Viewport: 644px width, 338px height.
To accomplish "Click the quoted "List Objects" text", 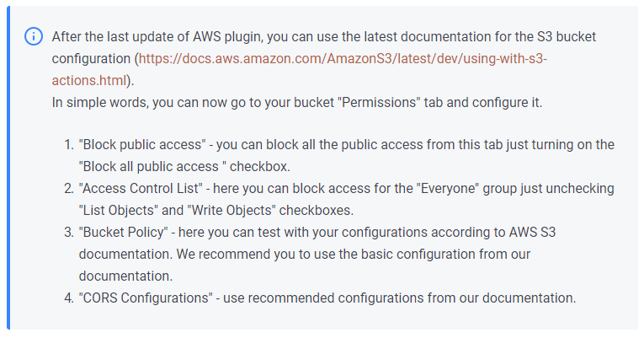I will [x=119, y=211].
